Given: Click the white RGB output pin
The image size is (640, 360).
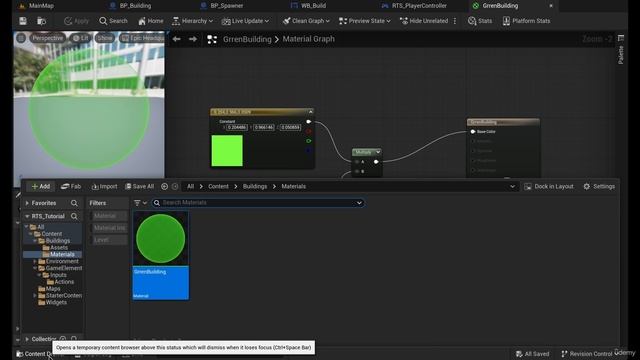Looking at the screenshot, I should pos(309,122).
